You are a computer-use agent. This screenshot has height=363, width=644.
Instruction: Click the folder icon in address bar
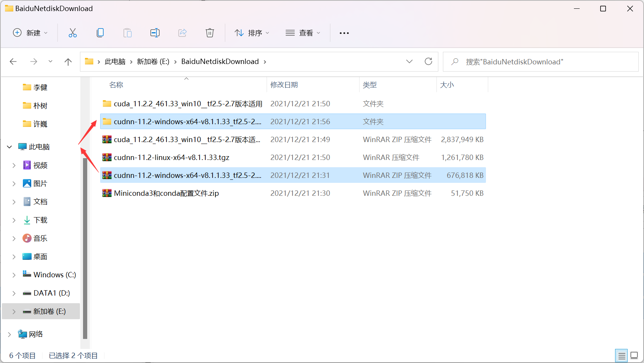click(x=89, y=61)
